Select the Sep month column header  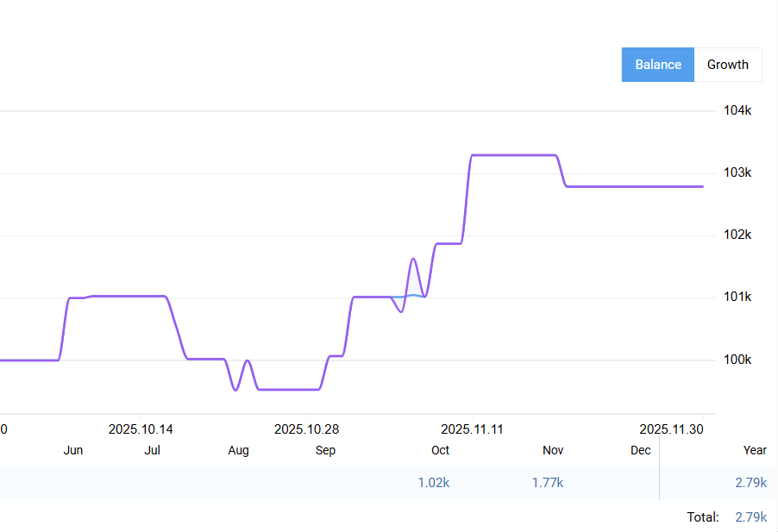click(325, 450)
